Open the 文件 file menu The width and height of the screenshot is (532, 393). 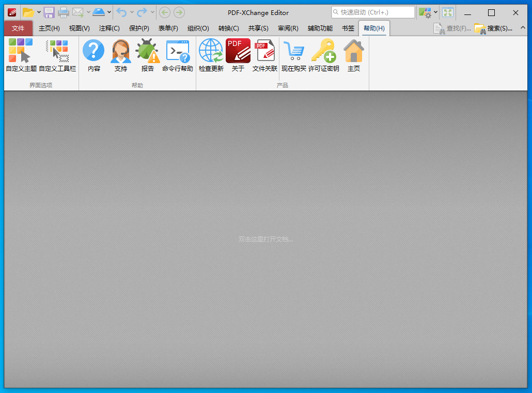[18, 28]
